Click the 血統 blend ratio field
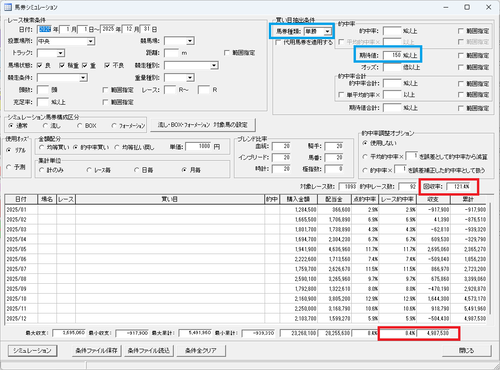This screenshot has height=370, width=500. point(281,146)
